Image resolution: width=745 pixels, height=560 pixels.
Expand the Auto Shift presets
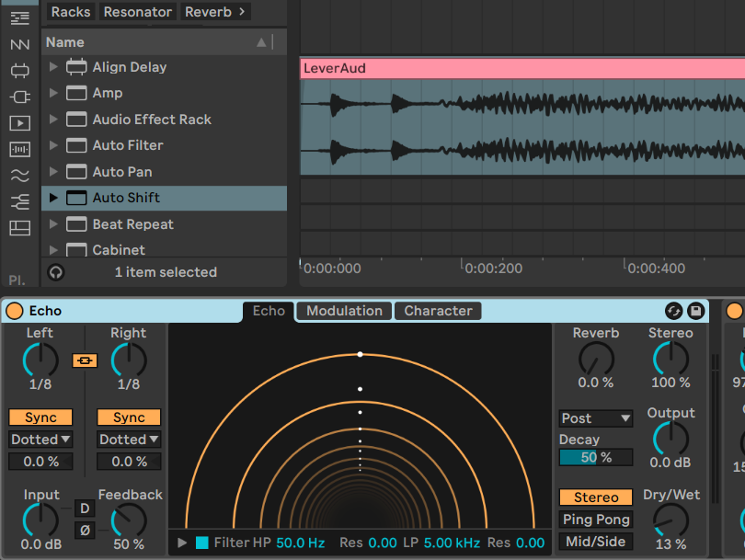pos(53,198)
